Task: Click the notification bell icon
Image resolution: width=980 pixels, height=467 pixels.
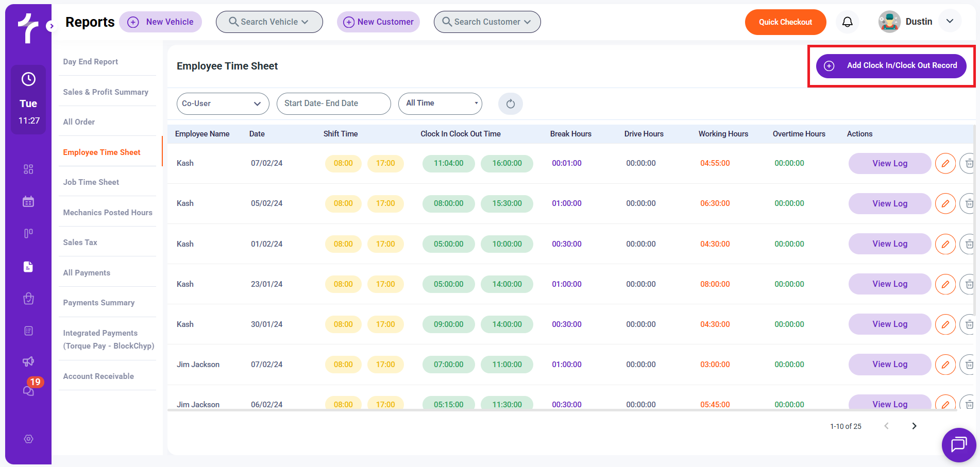Action: click(x=847, y=22)
